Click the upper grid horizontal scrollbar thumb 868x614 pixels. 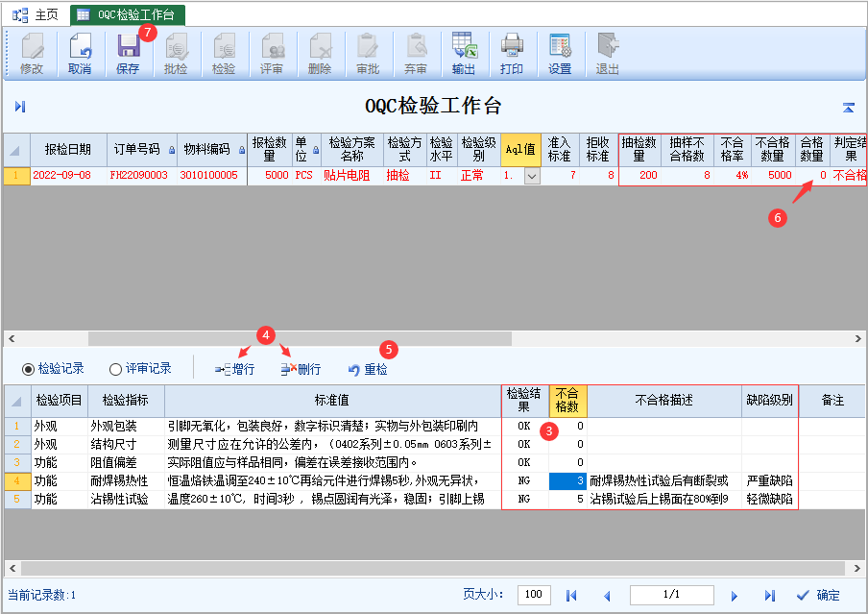point(300,338)
